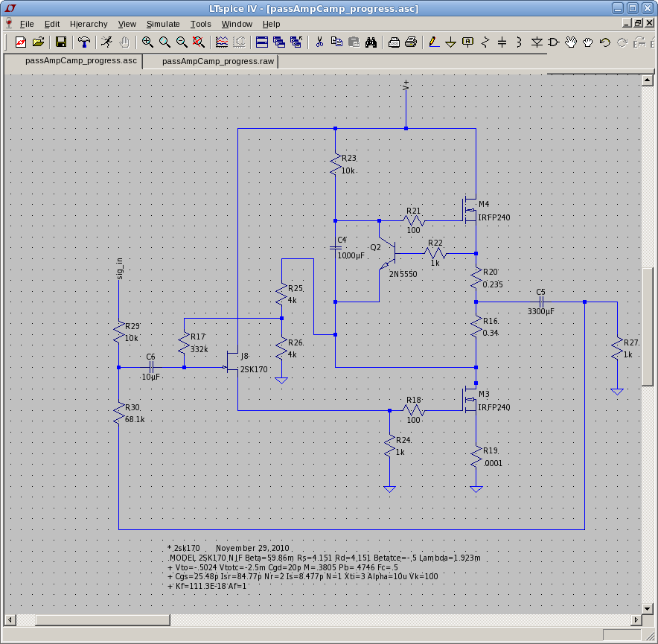Viewport: 658px width, 644px height.
Task: Select the label net tool
Action: coord(468,42)
